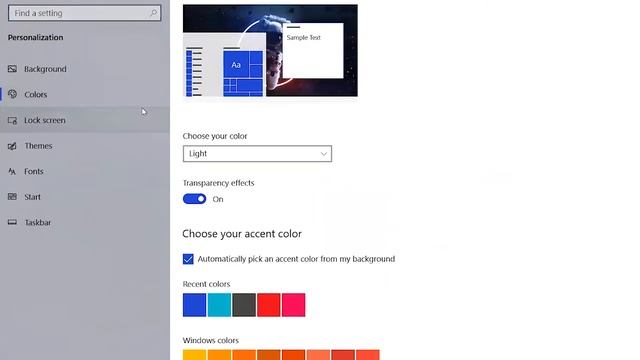The width and height of the screenshot is (640, 360).
Task: Click the Background picture icon in sidebar
Action: tap(12, 69)
